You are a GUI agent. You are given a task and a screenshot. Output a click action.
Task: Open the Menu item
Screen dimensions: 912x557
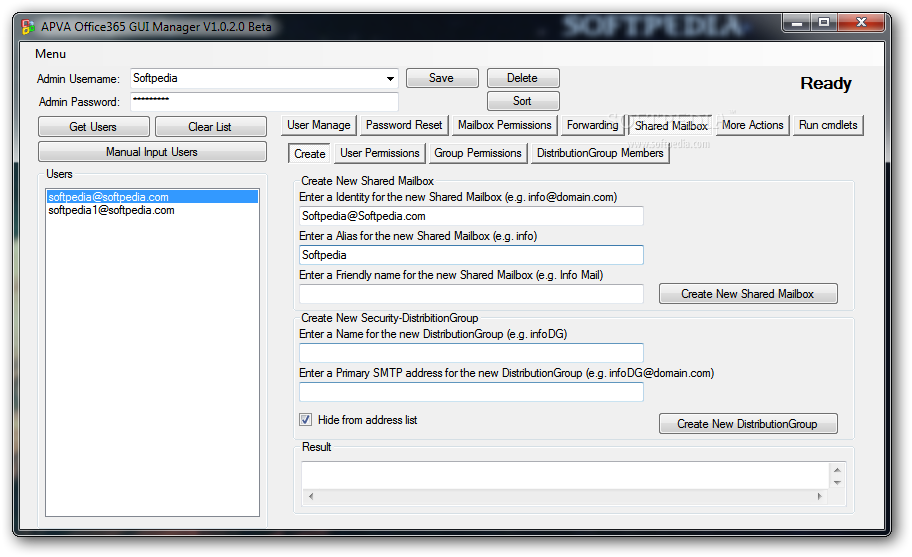[x=51, y=54]
